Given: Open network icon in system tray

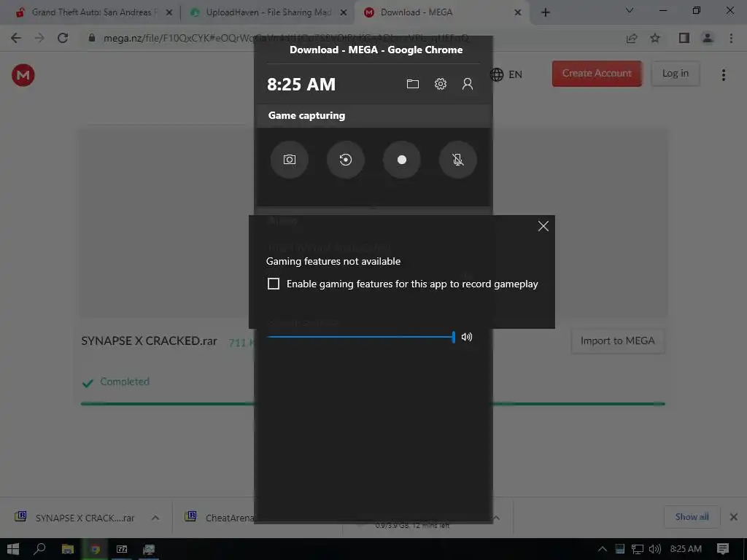Looking at the screenshot, I should pos(638,549).
